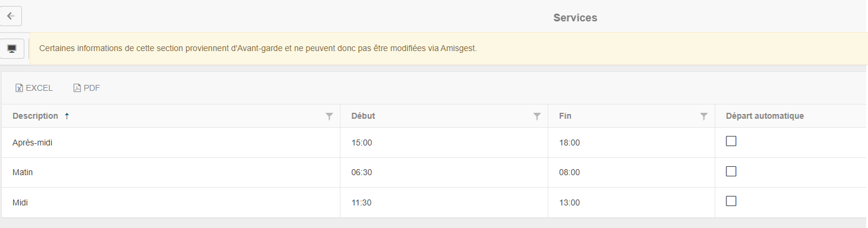
Task: Click the back arrow button
Action: 11,16
